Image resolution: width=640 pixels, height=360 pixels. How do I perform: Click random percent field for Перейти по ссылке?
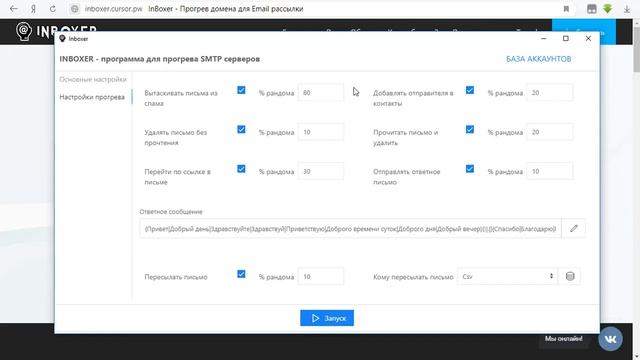[x=321, y=171]
